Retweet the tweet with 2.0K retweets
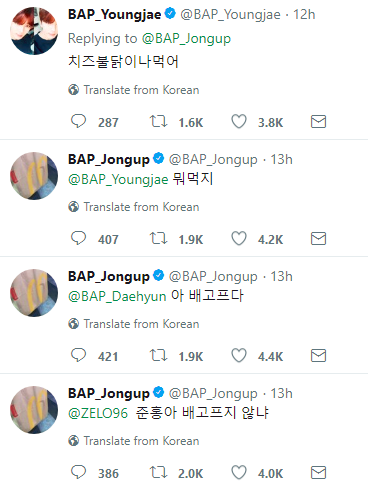Viewport: 368px width, 485px height. click(158, 472)
